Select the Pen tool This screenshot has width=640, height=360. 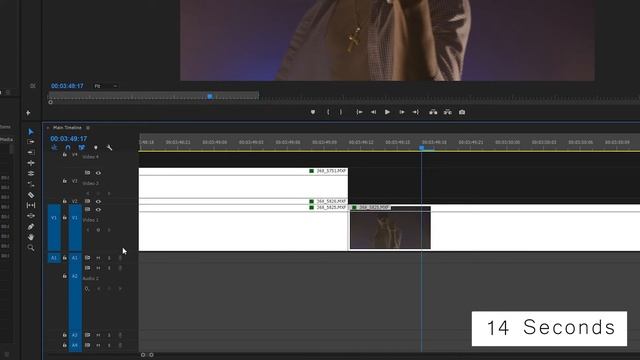[31, 227]
